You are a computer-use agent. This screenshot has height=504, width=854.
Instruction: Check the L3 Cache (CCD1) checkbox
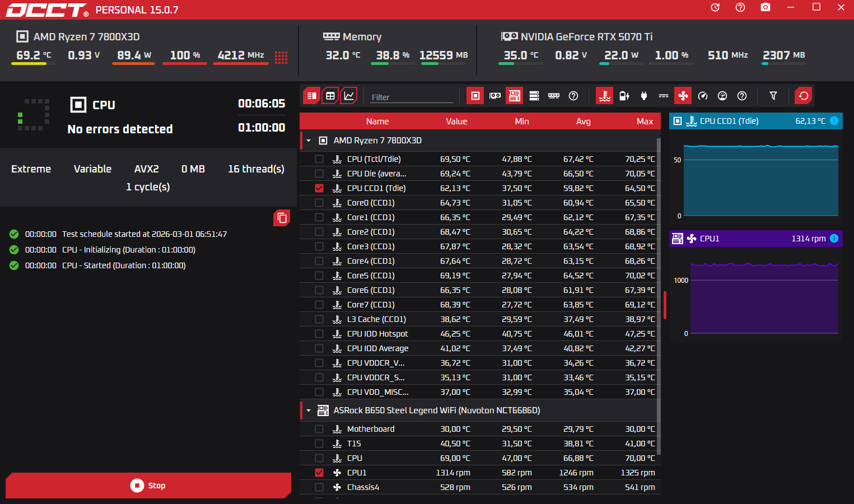pyautogui.click(x=319, y=319)
